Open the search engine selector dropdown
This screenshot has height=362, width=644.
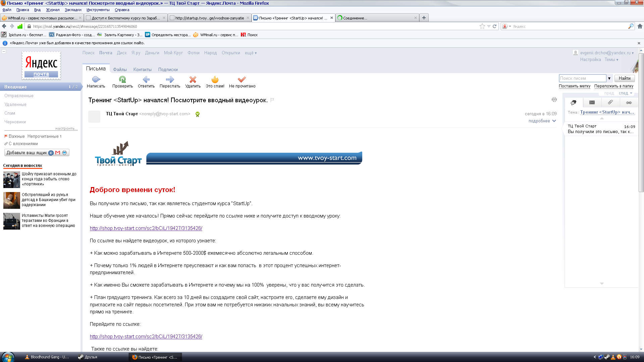pyautogui.click(x=506, y=26)
